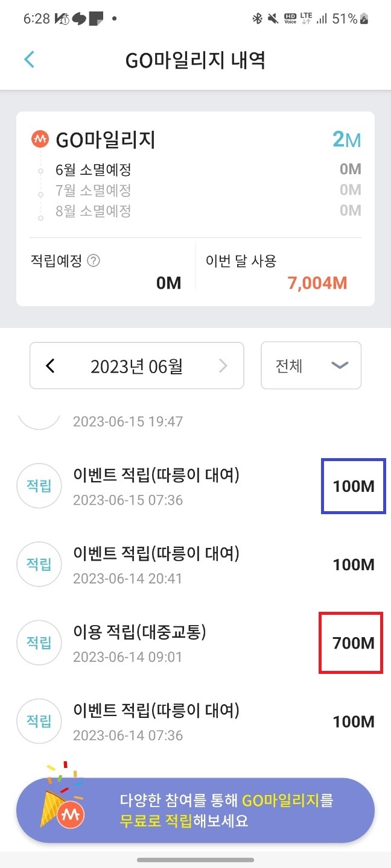Open the GO마일리지 무료로 적립 banner
This screenshot has height=868, width=391.
pos(195,810)
